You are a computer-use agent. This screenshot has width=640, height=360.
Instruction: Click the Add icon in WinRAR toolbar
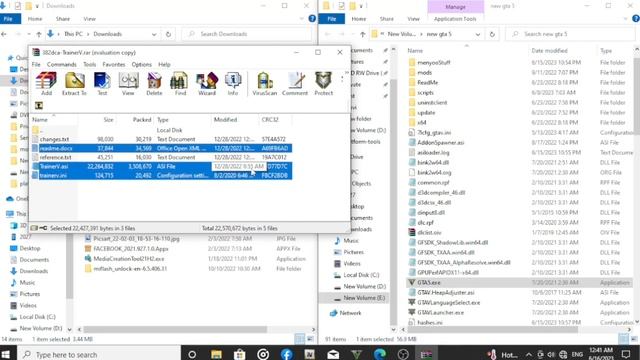[x=46, y=84]
